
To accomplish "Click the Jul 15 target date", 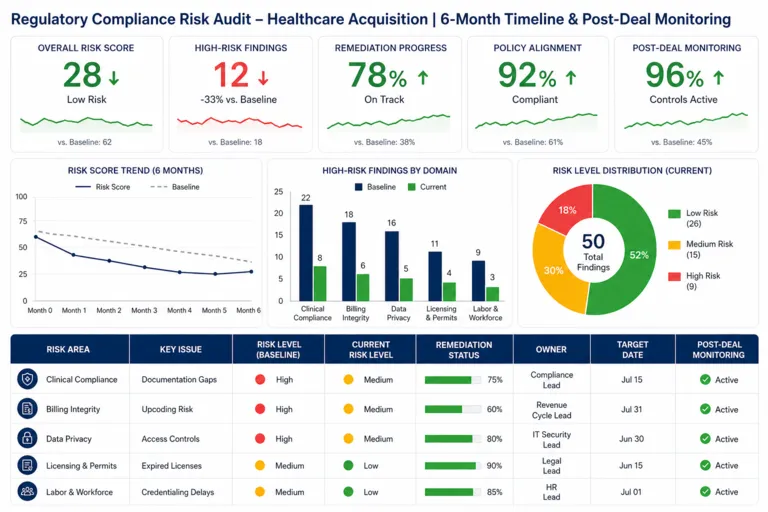I will pos(632,380).
